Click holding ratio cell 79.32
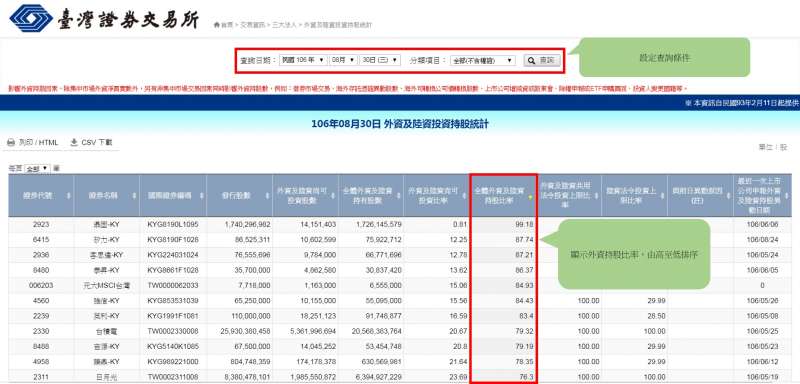The height and width of the screenshot is (384, 800). pyautogui.click(x=503, y=331)
